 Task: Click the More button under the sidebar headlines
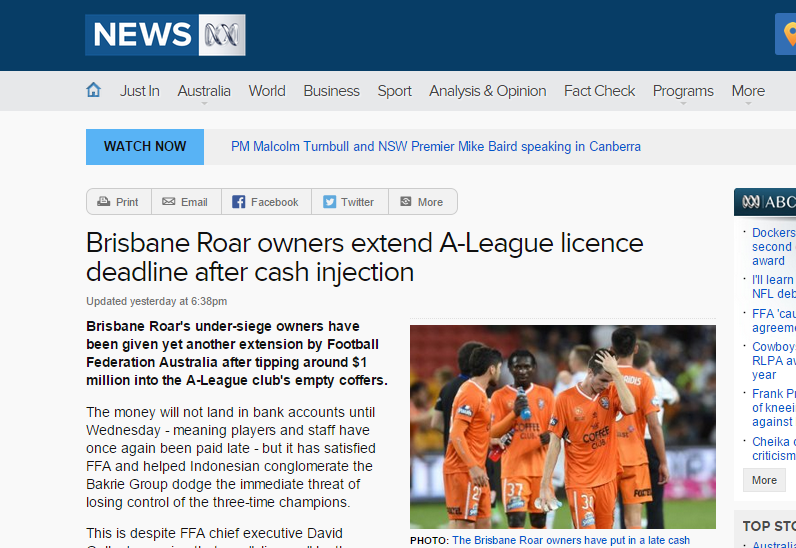(764, 480)
